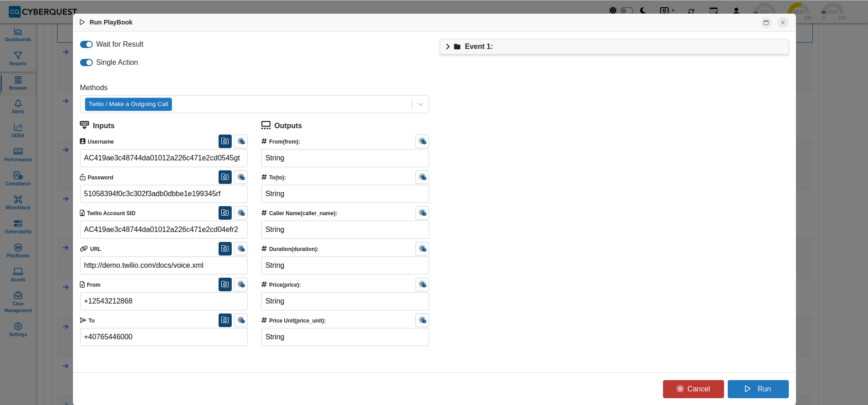This screenshot has width=868, height=405.
Task: Click hand pointer icon beside Duration output
Action: [422, 249]
